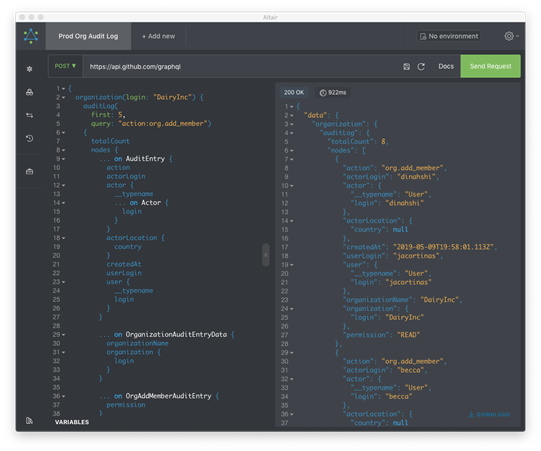The image size is (541, 451).
Task: Collapse response auditLog block at line 4
Action: coord(292,133)
